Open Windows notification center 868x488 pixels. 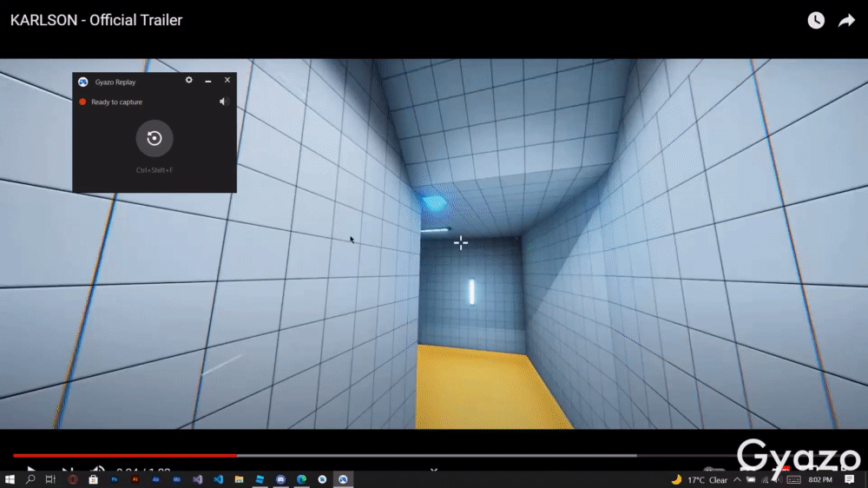(x=849, y=479)
